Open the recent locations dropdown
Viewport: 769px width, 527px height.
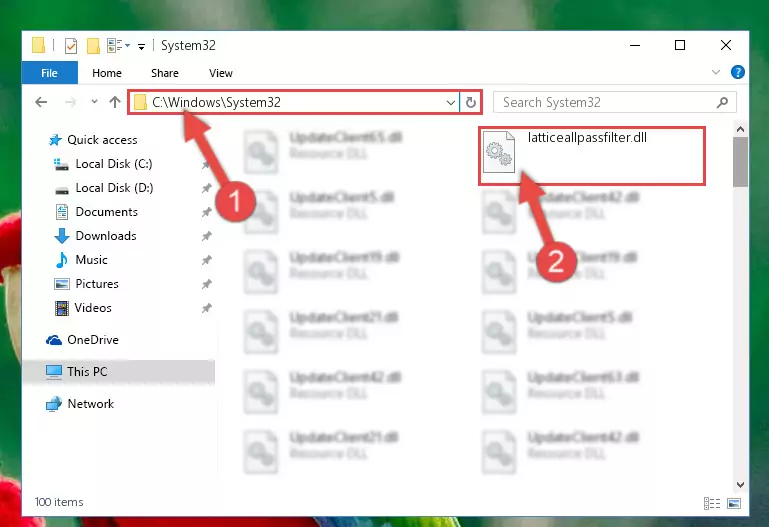94,102
